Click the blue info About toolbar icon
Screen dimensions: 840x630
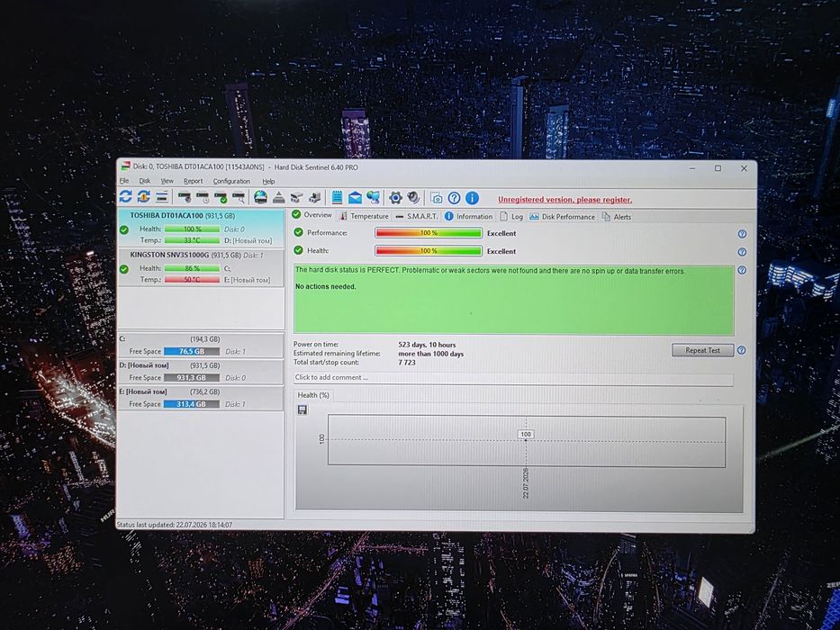[472, 199]
